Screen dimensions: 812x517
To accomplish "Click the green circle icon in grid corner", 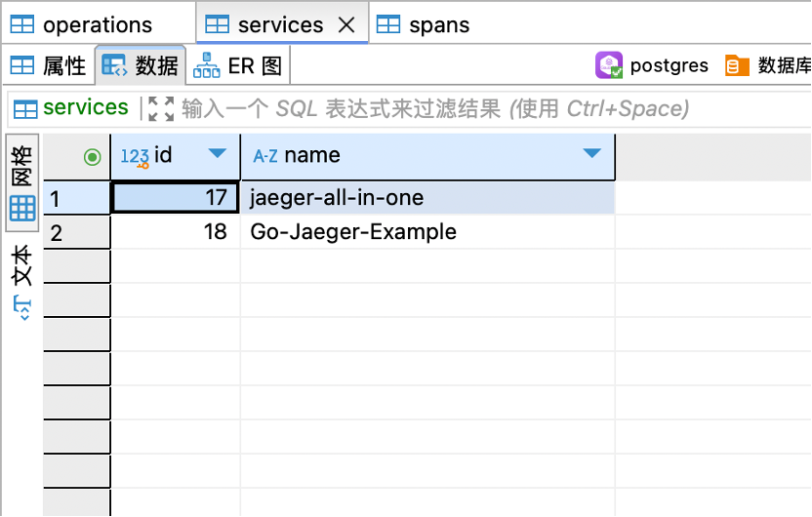I will pos(92,156).
